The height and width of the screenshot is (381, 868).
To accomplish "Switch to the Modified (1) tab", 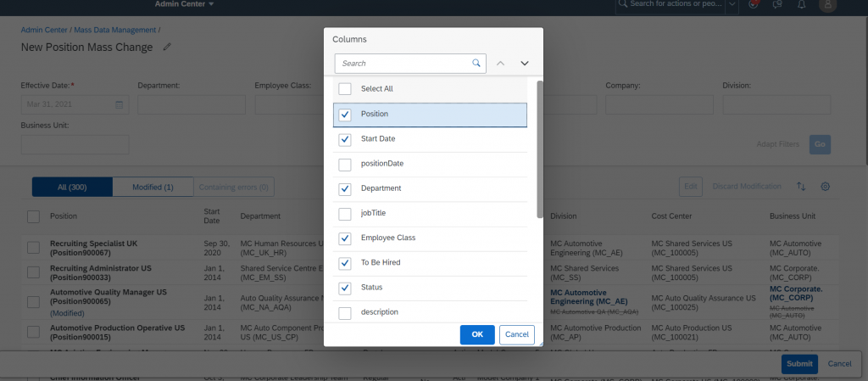I will tap(153, 188).
